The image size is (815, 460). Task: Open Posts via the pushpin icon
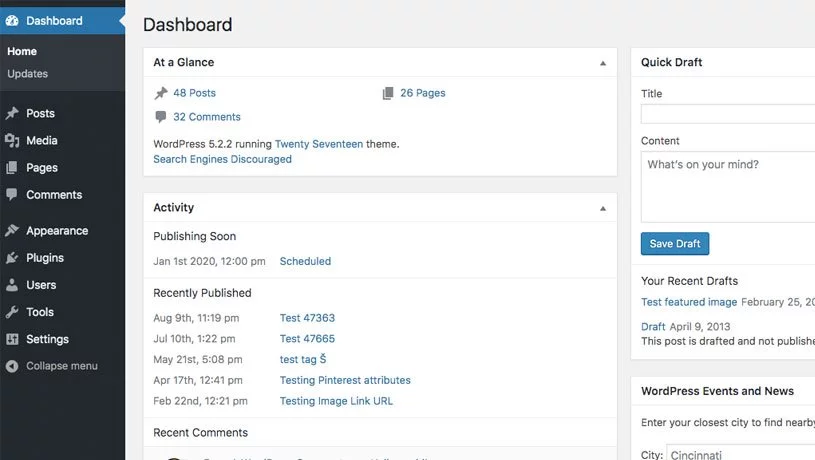coord(12,114)
